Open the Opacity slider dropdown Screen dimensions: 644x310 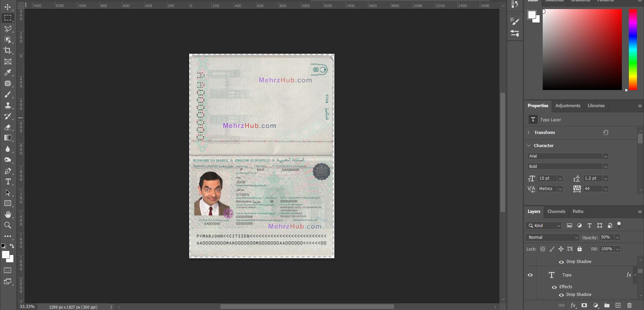[x=617, y=237]
